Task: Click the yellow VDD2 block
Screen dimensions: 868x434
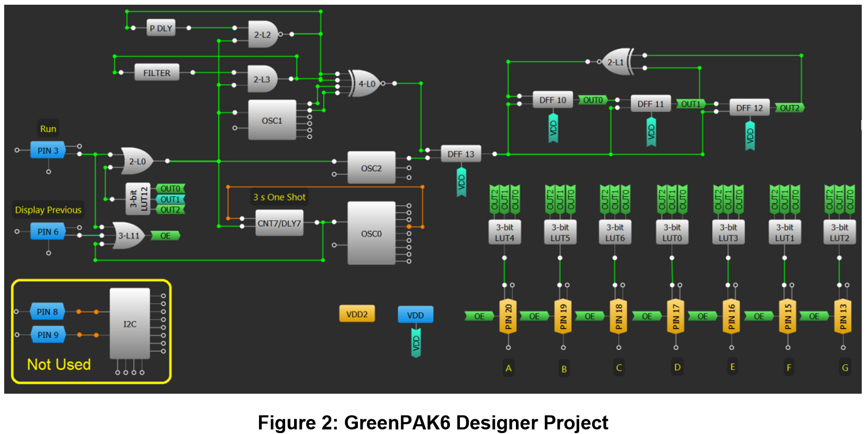Action: pos(357,314)
